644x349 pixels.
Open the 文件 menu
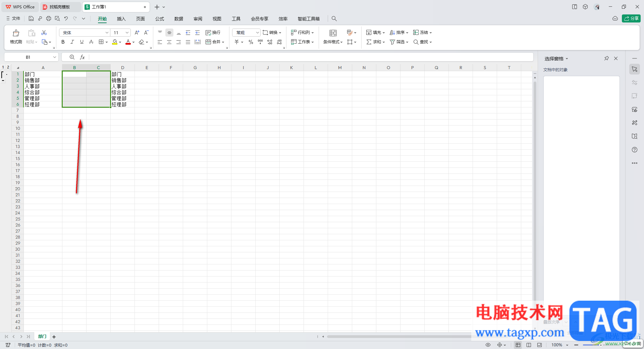tap(13, 18)
